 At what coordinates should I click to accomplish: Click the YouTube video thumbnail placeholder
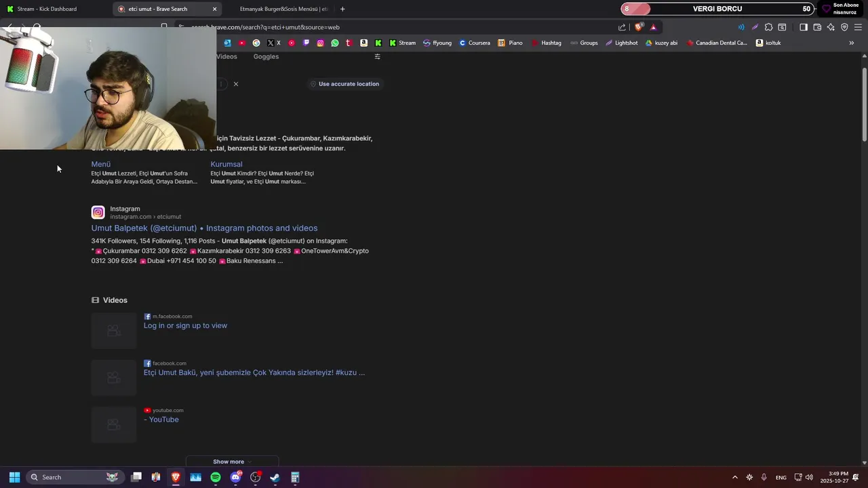114,424
